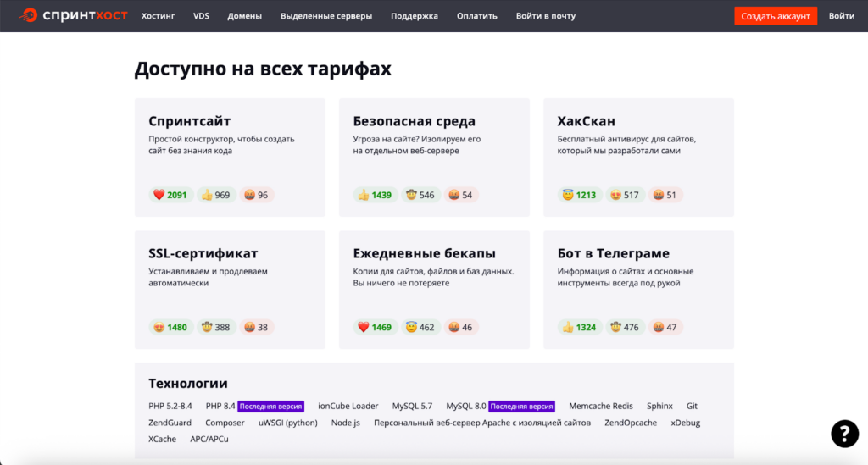Click angry reaction 38 on SSL-сертификат

coord(256,327)
